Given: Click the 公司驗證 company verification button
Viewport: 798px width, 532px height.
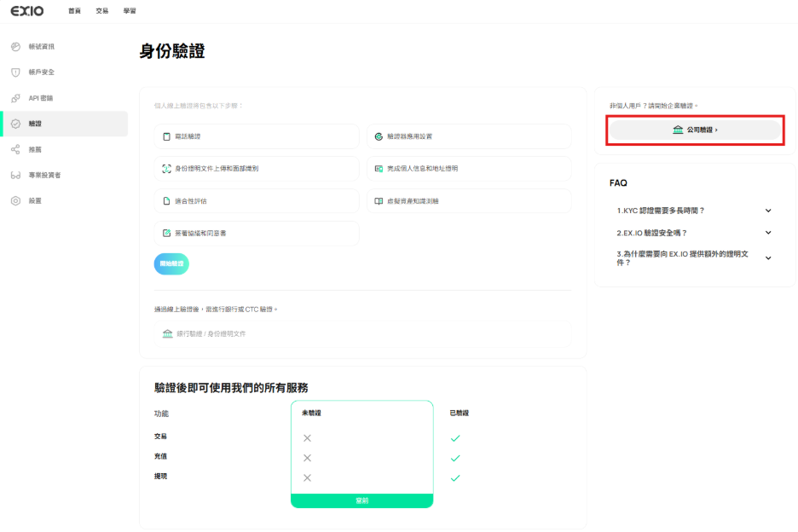Looking at the screenshot, I should [x=695, y=130].
